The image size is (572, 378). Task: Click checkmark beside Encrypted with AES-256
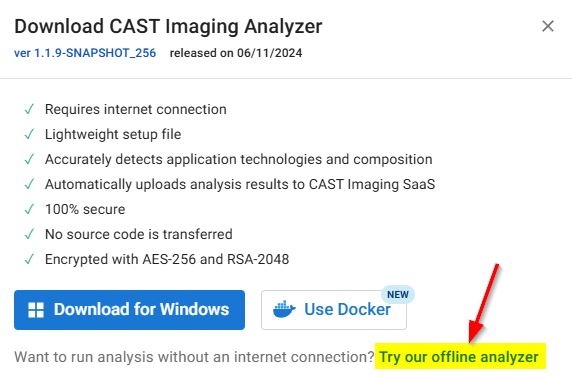coord(29,259)
